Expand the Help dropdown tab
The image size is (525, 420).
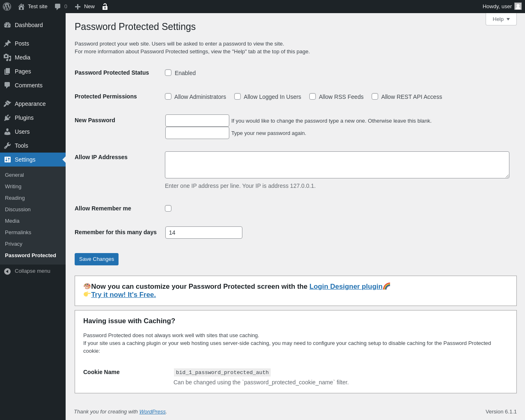(501, 19)
